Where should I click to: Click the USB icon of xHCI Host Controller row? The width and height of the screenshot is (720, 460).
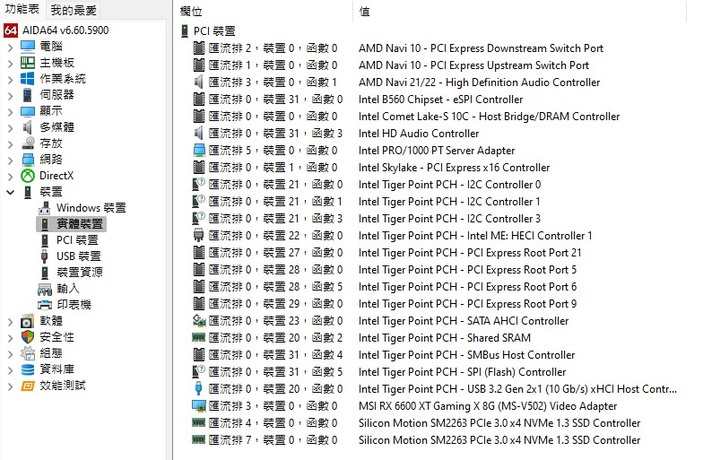point(198,388)
